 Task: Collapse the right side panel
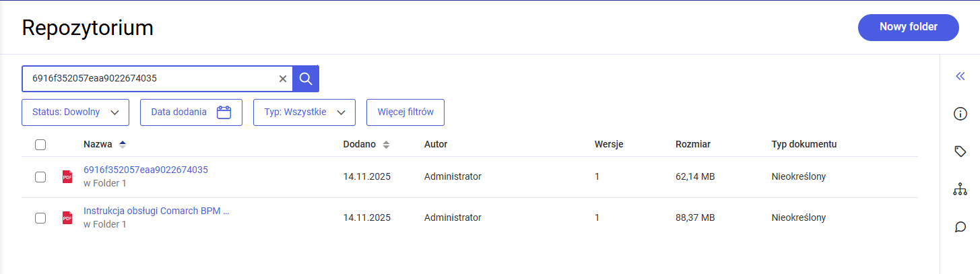(960, 76)
